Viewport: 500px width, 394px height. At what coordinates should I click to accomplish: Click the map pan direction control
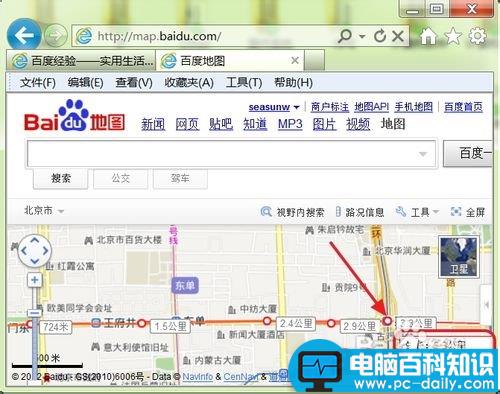click(x=35, y=251)
